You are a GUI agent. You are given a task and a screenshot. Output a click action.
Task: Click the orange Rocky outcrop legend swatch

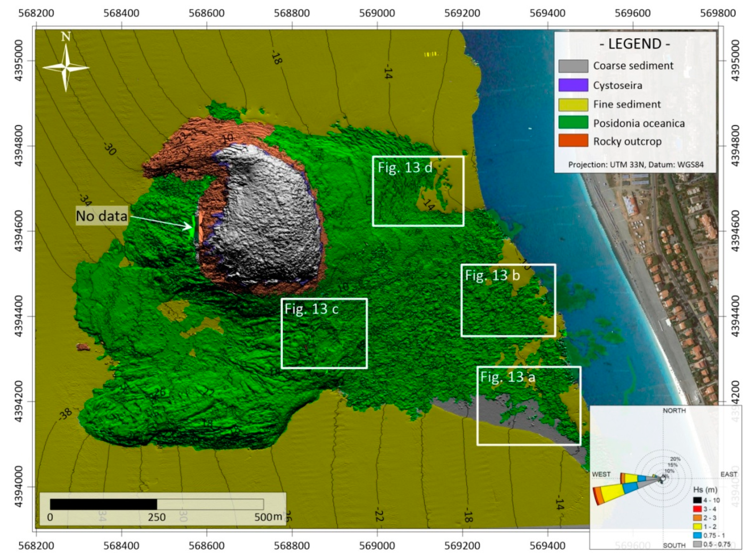[x=573, y=141]
